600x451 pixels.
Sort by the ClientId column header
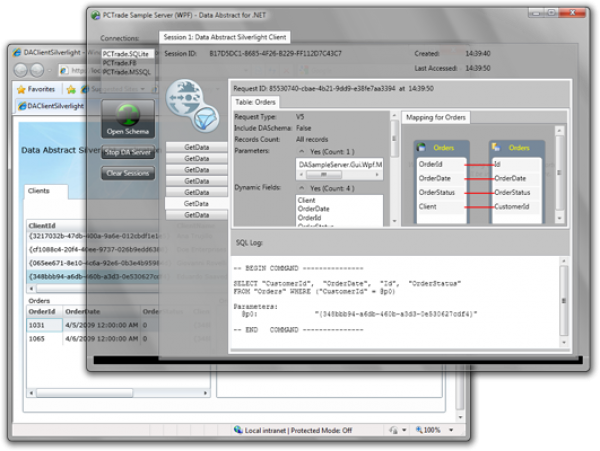point(42,226)
